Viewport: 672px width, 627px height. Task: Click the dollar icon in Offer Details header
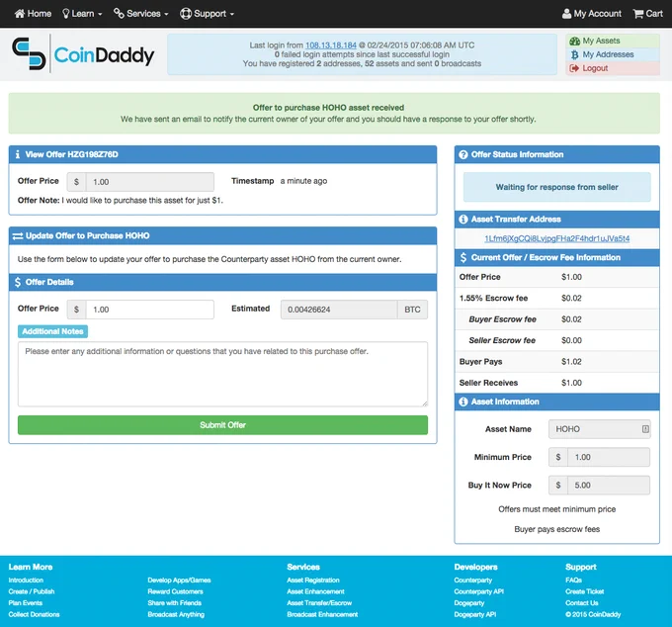click(x=18, y=282)
